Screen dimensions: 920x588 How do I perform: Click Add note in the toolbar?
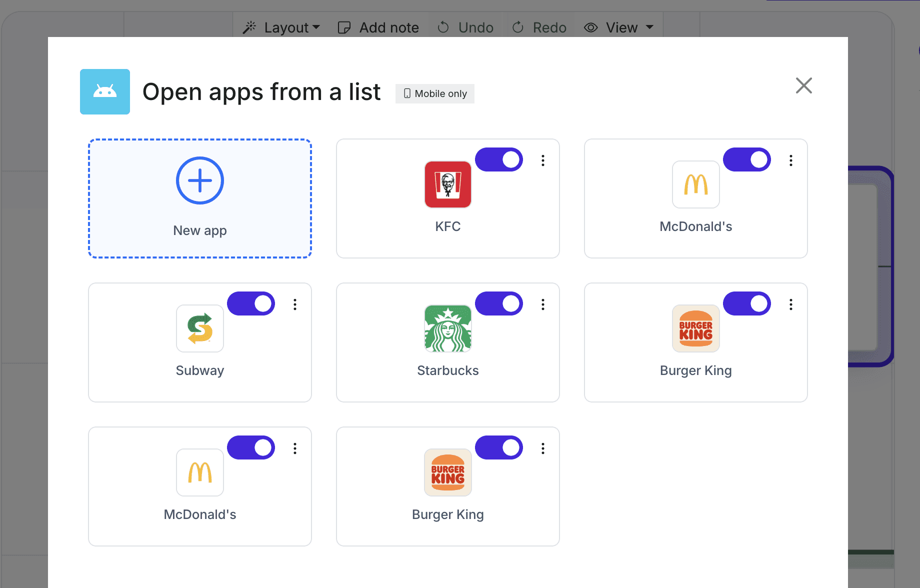click(x=378, y=27)
